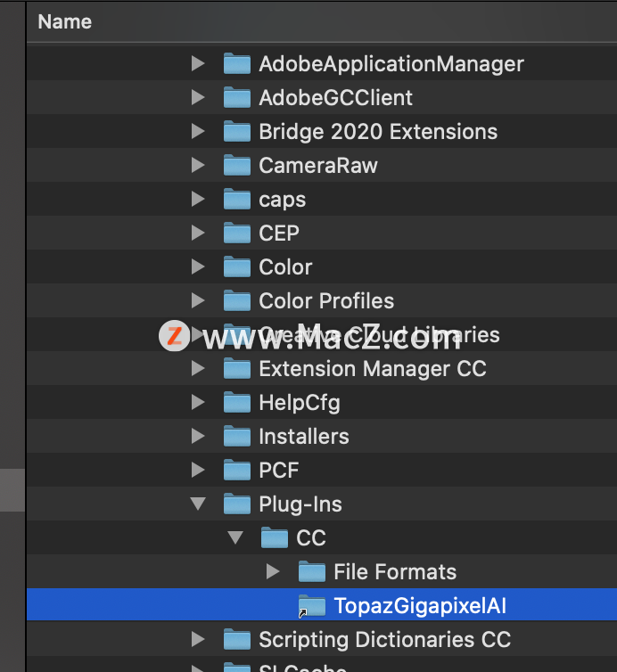This screenshot has width=617, height=672.
Task: Collapse the Plug-Ins folder
Action: tap(198, 504)
